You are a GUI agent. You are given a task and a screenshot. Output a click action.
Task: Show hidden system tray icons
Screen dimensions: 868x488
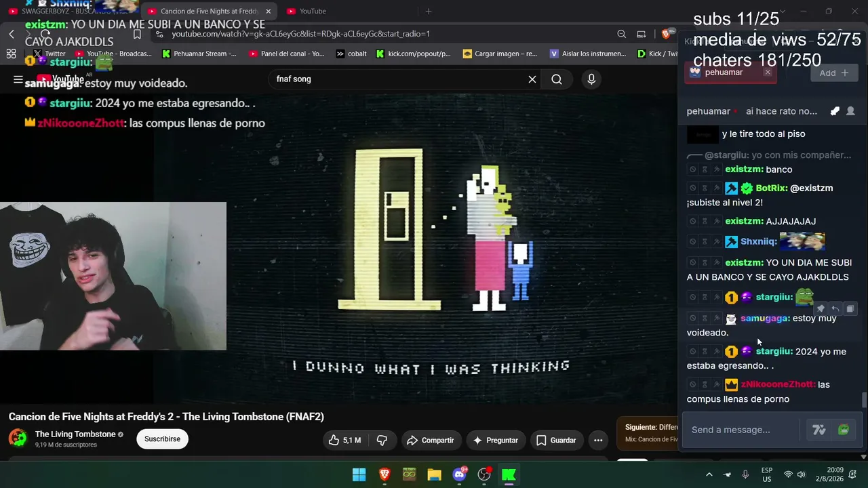pos(709,474)
